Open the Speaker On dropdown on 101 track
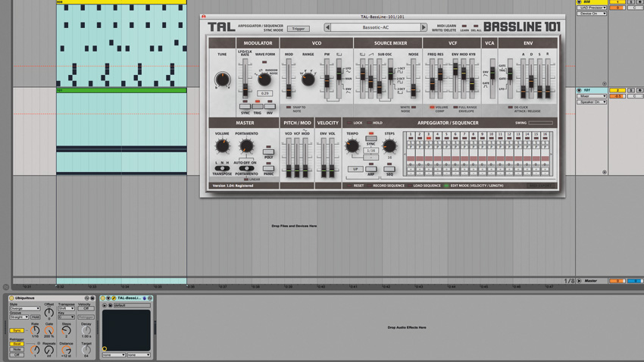Viewport: 644px width, 362px height. click(592, 101)
